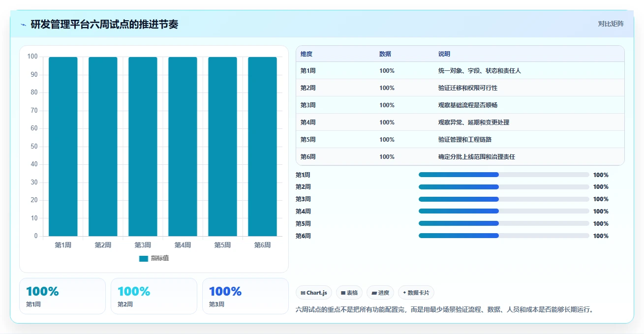Screen dimensions: 644x334
Task: Click the 数据卡片 tag chip
Action: (416, 293)
